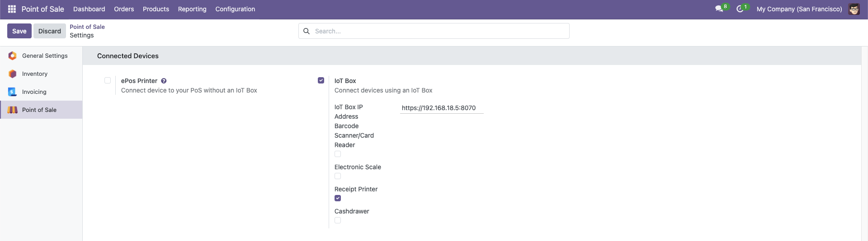Open the Reporting menu
This screenshot has height=241, width=868.
(x=192, y=9)
